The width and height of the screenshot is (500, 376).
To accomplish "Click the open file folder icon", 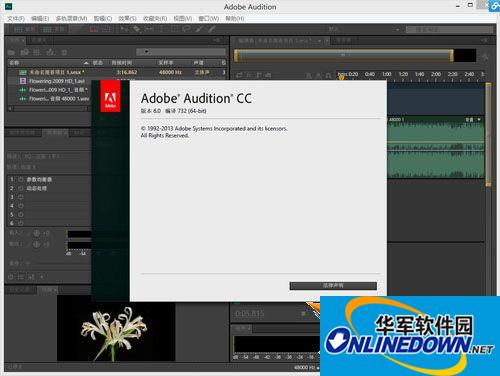I will click(11, 52).
